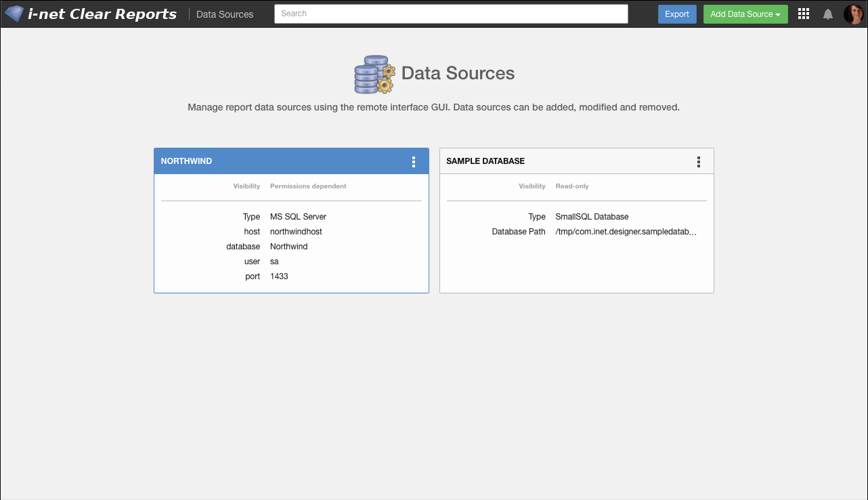The width and height of the screenshot is (868, 500).
Task: Click the Data Sources breadcrumb label
Action: 225,14
